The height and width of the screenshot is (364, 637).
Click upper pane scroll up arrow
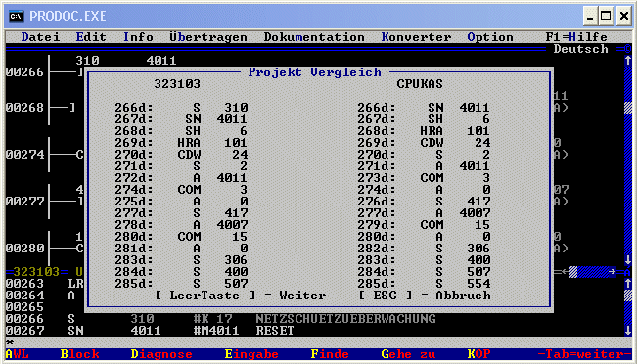627,61
